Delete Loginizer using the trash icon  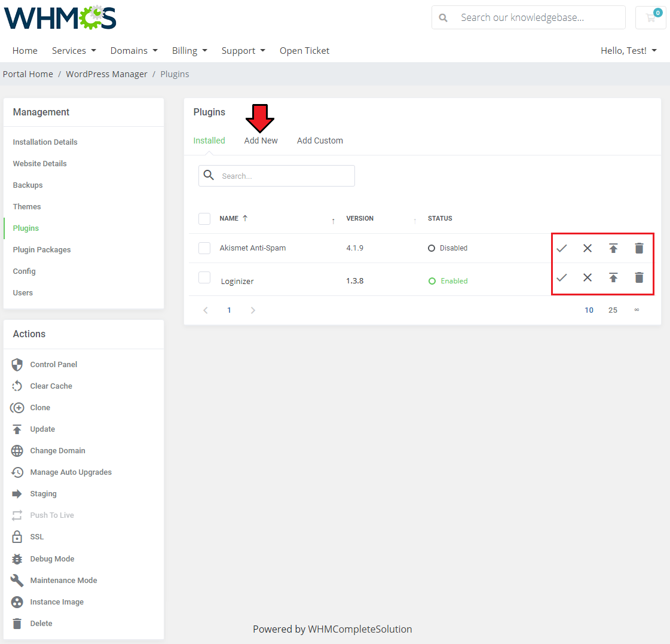tap(639, 277)
